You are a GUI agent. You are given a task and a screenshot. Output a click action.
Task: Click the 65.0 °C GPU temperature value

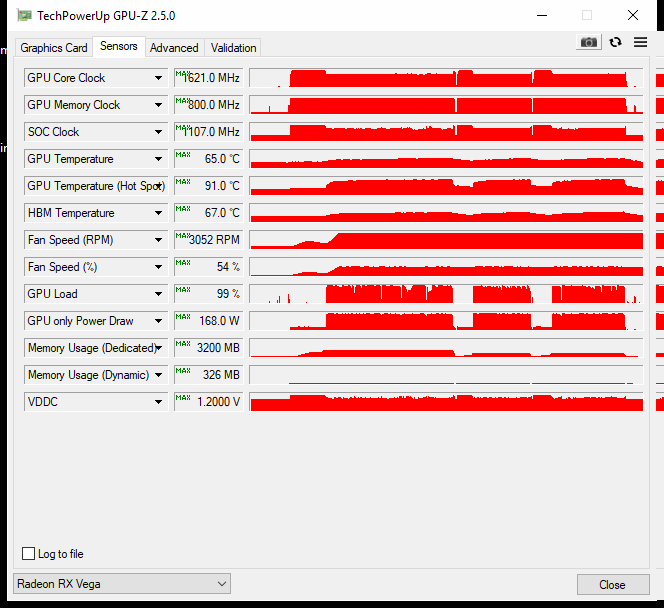coord(209,159)
